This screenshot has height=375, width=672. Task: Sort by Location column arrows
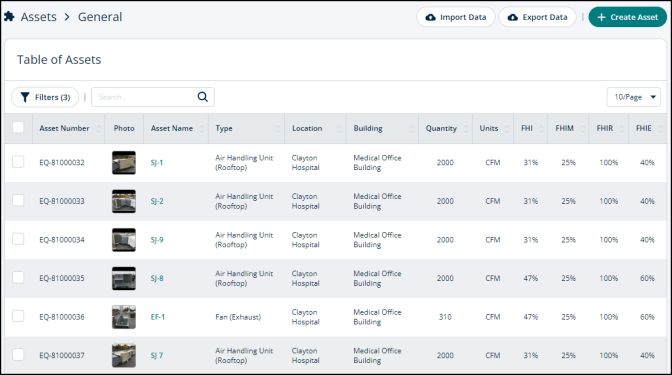point(339,129)
